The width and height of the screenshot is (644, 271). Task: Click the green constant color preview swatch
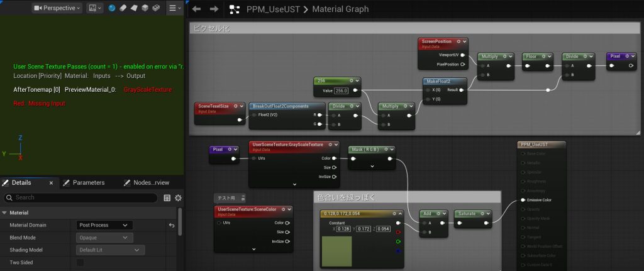(x=337, y=250)
